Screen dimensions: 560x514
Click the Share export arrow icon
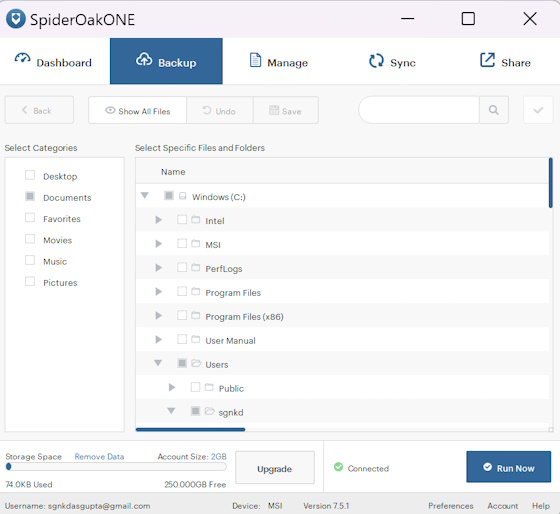pos(487,60)
